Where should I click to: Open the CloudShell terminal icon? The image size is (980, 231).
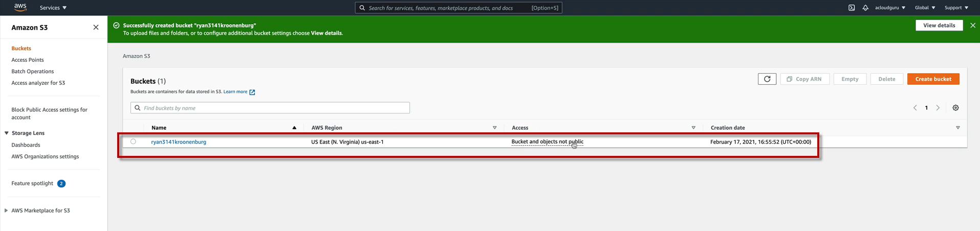(852, 8)
